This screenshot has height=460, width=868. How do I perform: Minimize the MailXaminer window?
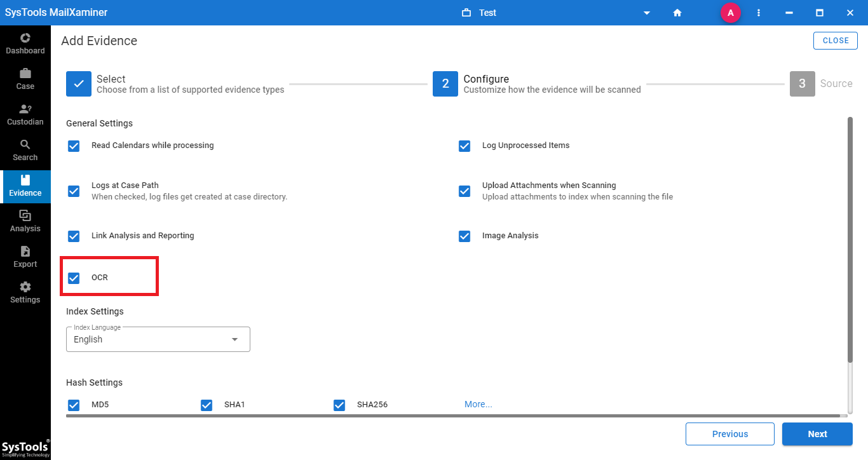click(789, 13)
